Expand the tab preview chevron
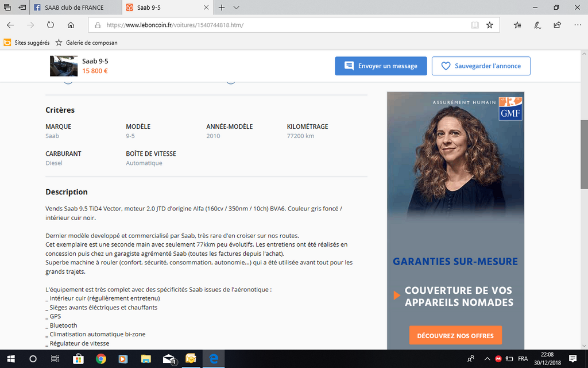 [236, 7]
